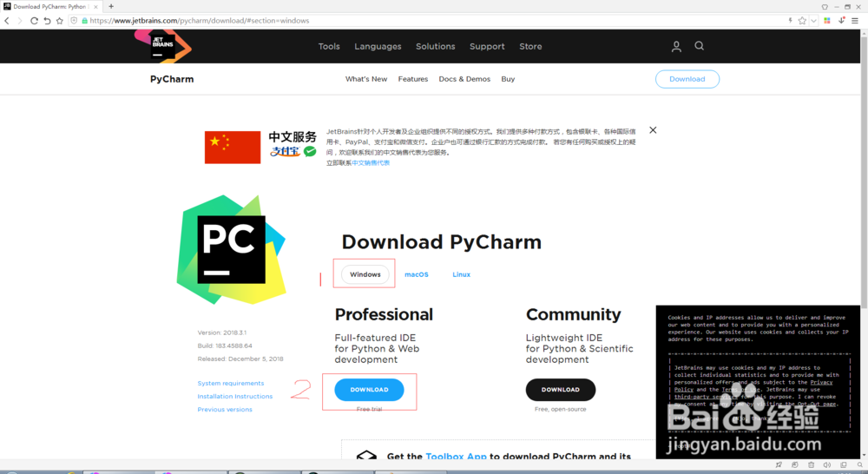Open Previous versions link

(225, 410)
